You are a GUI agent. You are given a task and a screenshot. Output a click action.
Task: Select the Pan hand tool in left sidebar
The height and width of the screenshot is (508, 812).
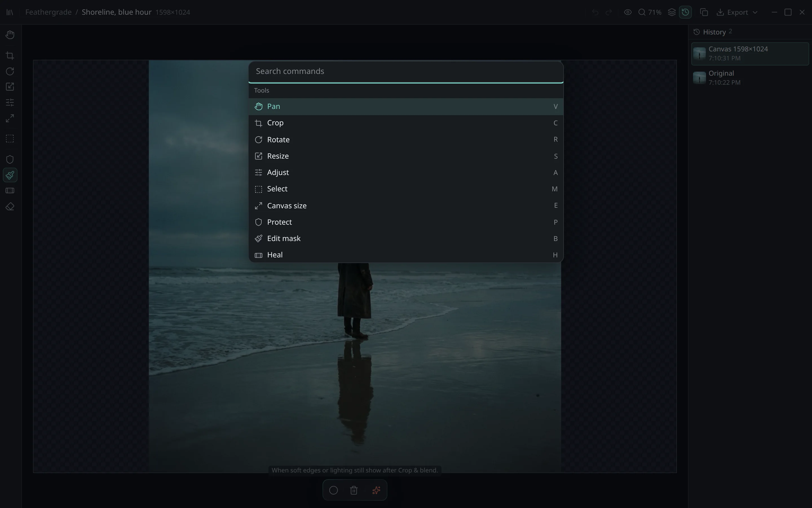point(10,35)
